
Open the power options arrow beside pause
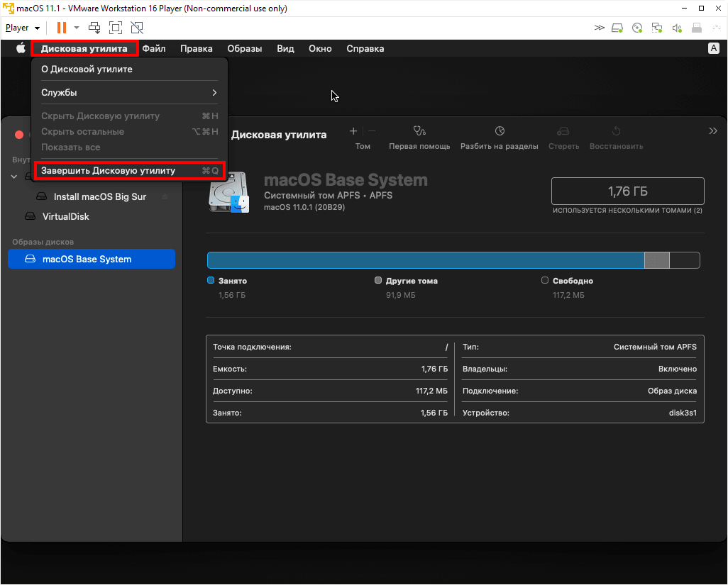pyautogui.click(x=77, y=28)
